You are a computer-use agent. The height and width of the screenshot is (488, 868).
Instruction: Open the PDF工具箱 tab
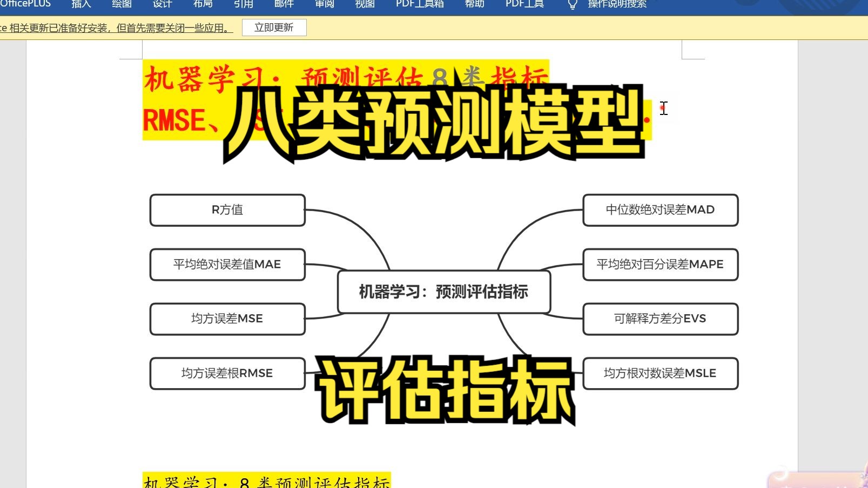point(420,4)
